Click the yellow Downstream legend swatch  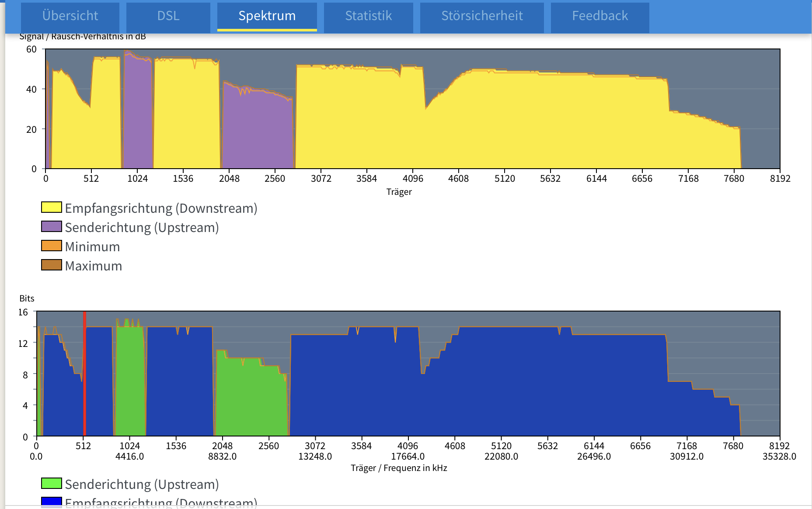(x=52, y=207)
